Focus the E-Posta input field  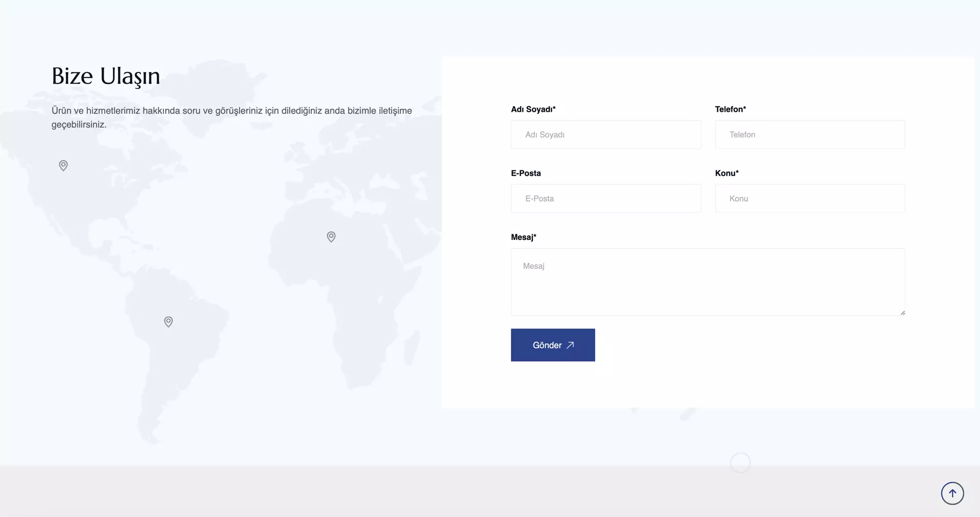(x=606, y=199)
